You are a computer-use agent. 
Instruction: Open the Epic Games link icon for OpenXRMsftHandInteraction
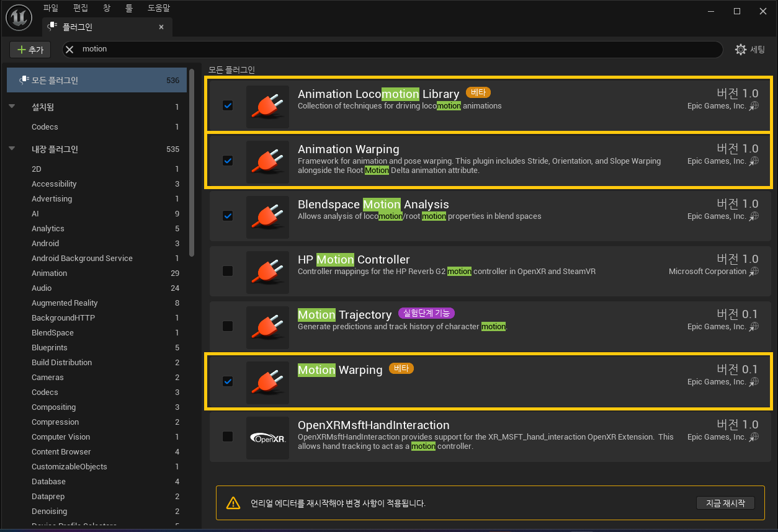754,437
